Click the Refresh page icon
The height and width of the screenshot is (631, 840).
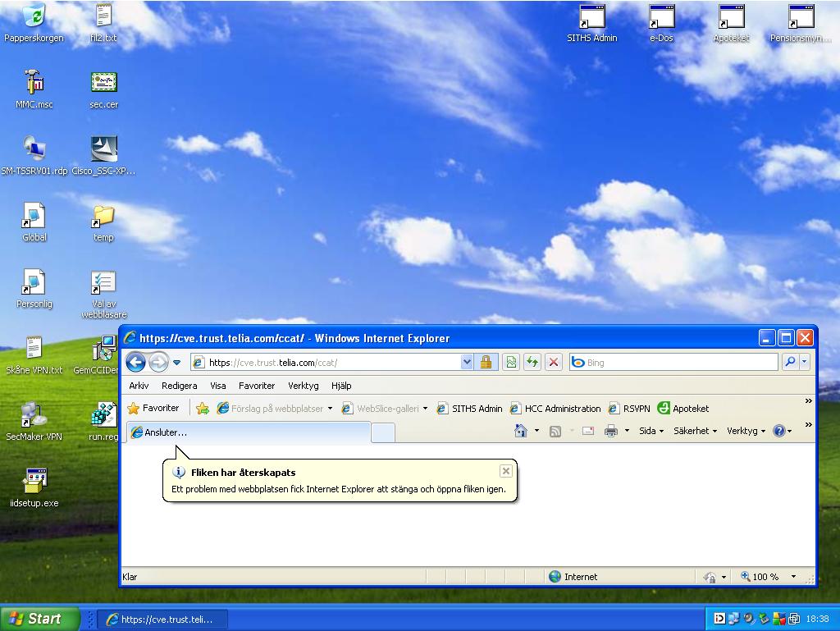532,363
